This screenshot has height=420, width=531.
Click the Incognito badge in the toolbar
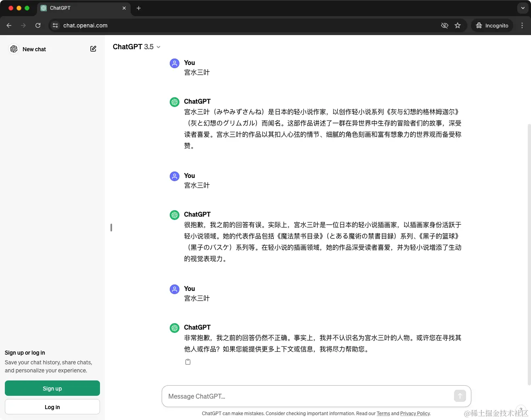coord(492,25)
